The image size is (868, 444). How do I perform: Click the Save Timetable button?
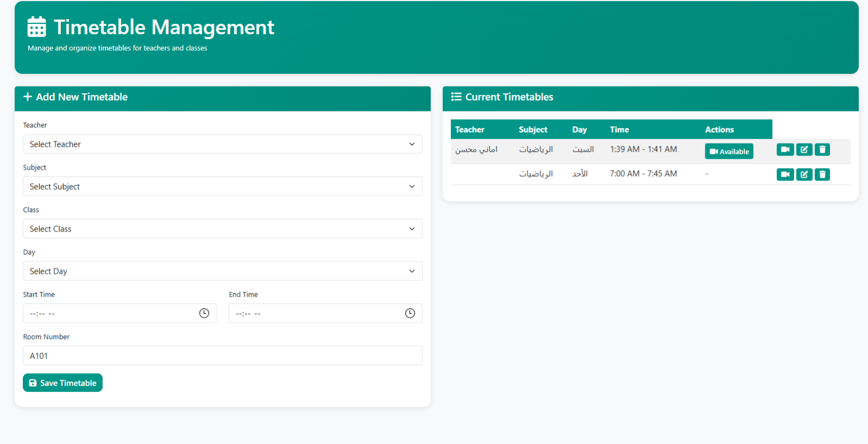click(62, 383)
